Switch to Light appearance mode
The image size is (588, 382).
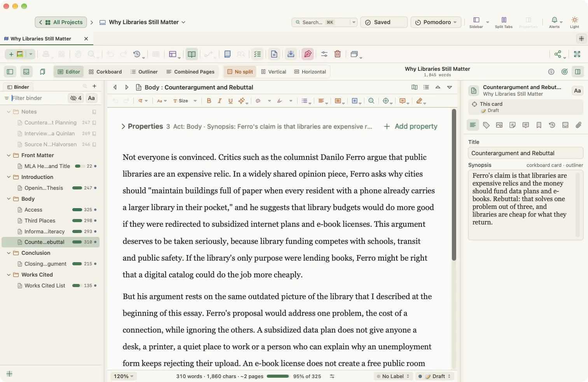coord(574,22)
